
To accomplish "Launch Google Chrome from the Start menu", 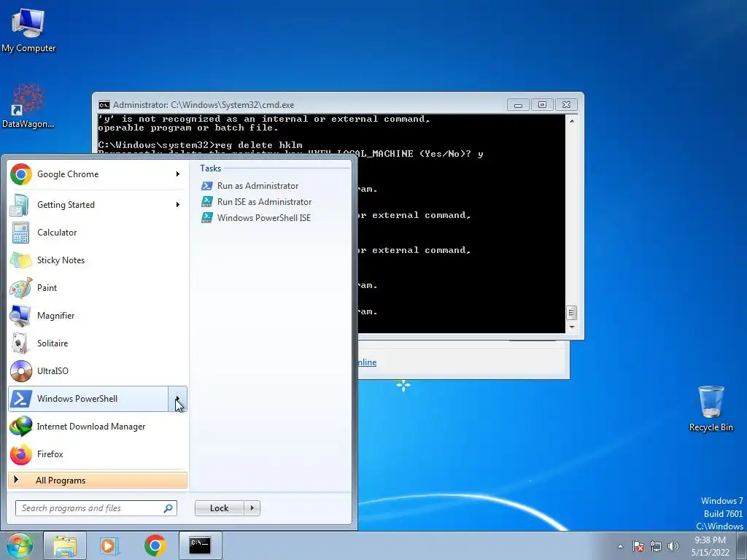I will tap(89, 174).
